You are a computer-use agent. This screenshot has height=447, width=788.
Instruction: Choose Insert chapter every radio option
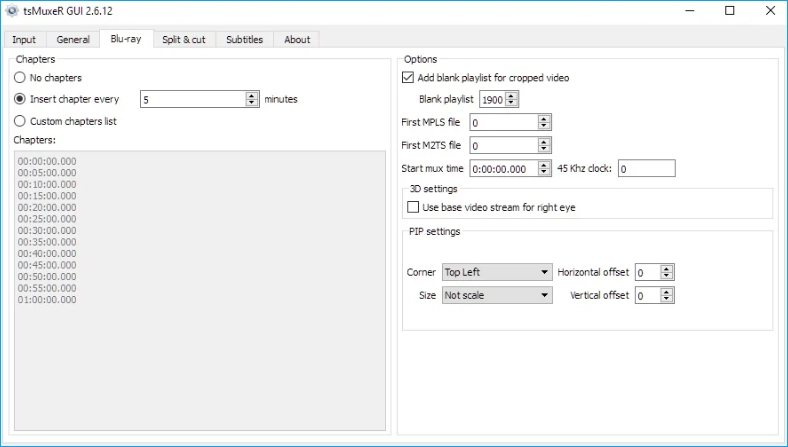pyautogui.click(x=67, y=99)
